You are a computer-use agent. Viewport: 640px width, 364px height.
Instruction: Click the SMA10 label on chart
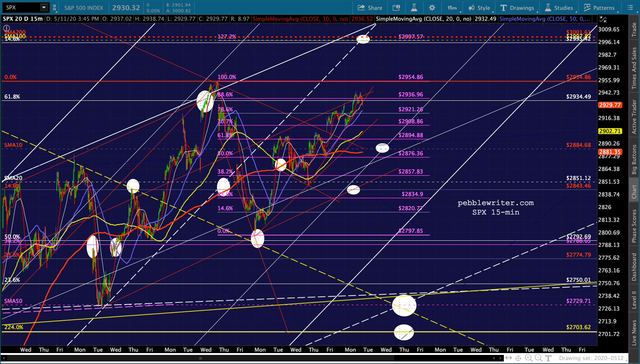tap(13, 145)
